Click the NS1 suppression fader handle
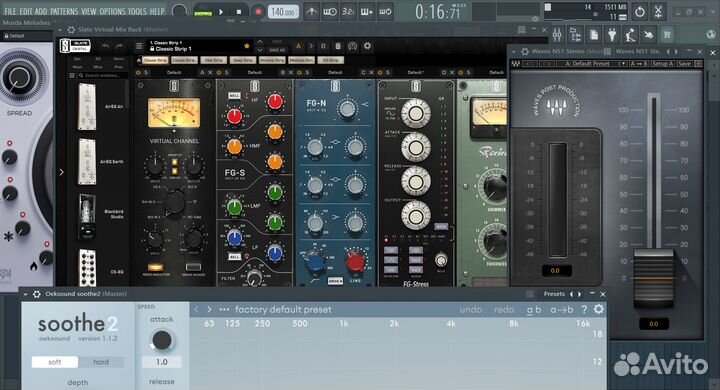The width and height of the screenshot is (720, 390). 653,278
